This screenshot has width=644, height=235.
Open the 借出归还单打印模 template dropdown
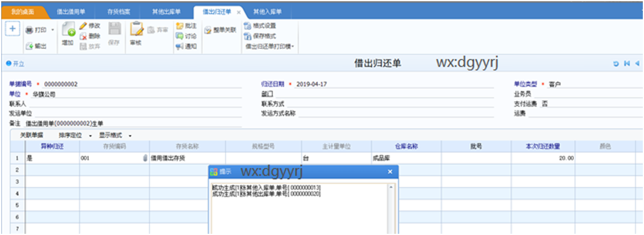pyautogui.click(x=270, y=47)
